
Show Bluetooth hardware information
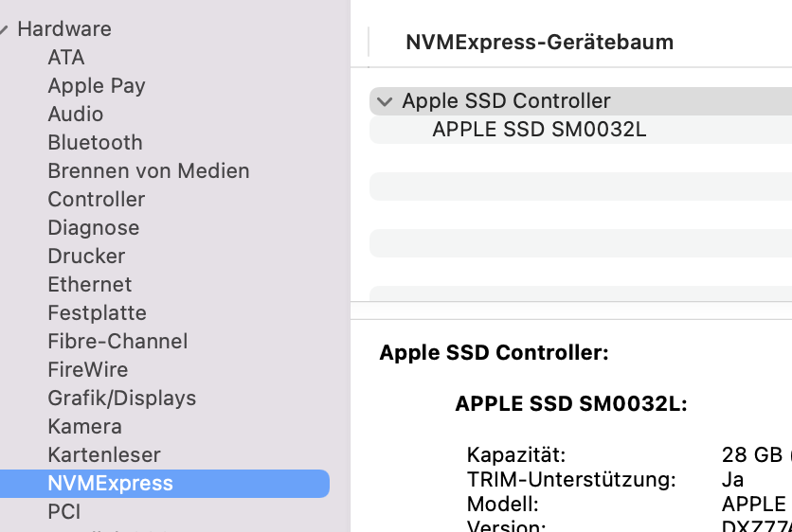[95, 143]
